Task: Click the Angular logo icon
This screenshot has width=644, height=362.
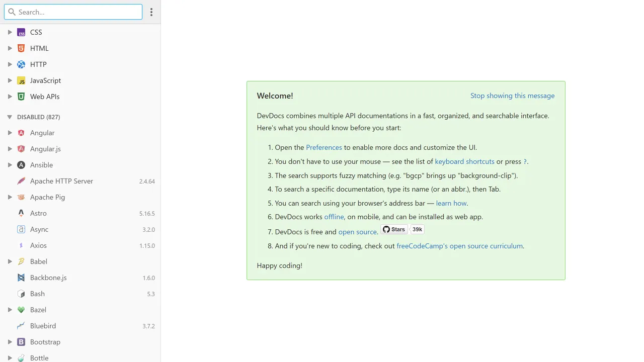Action: click(21, 133)
